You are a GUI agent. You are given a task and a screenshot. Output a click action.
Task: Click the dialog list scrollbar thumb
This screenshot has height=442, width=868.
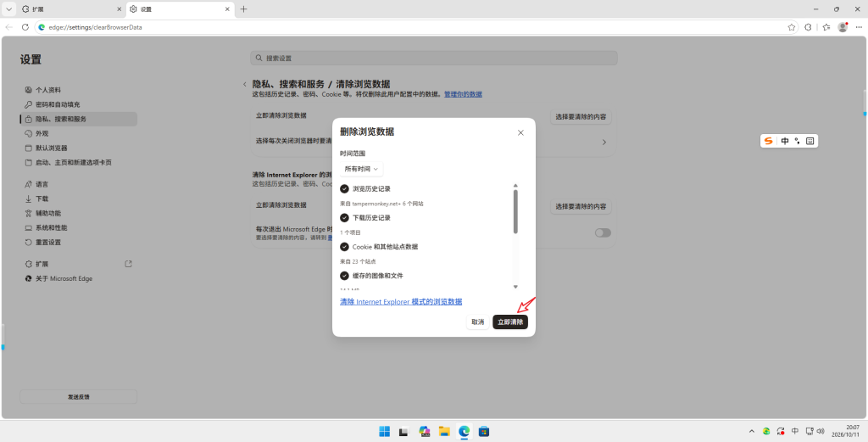(515, 211)
